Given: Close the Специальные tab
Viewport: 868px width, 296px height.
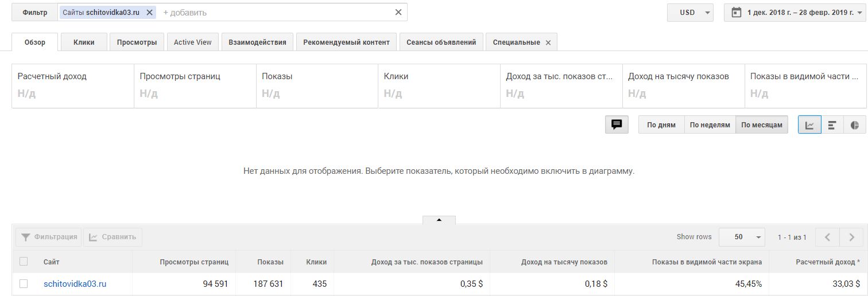Looking at the screenshot, I should click(x=548, y=42).
